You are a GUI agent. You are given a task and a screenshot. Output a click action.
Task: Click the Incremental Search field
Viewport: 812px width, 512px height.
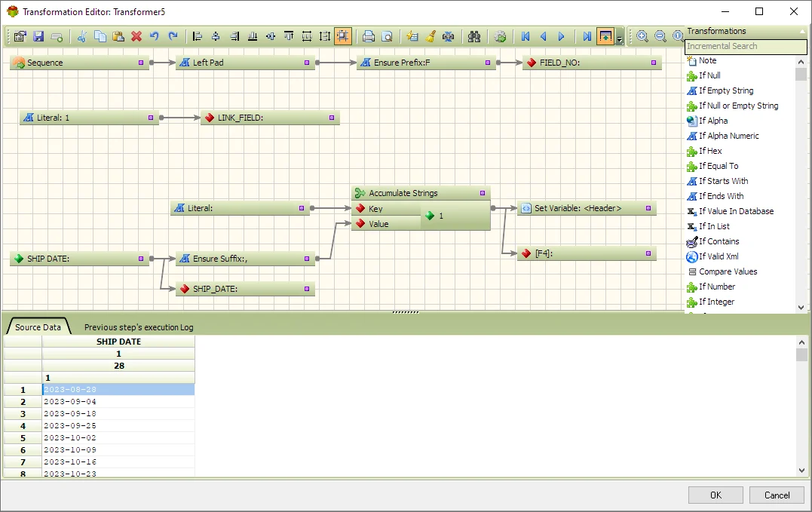tap(746, 46)
